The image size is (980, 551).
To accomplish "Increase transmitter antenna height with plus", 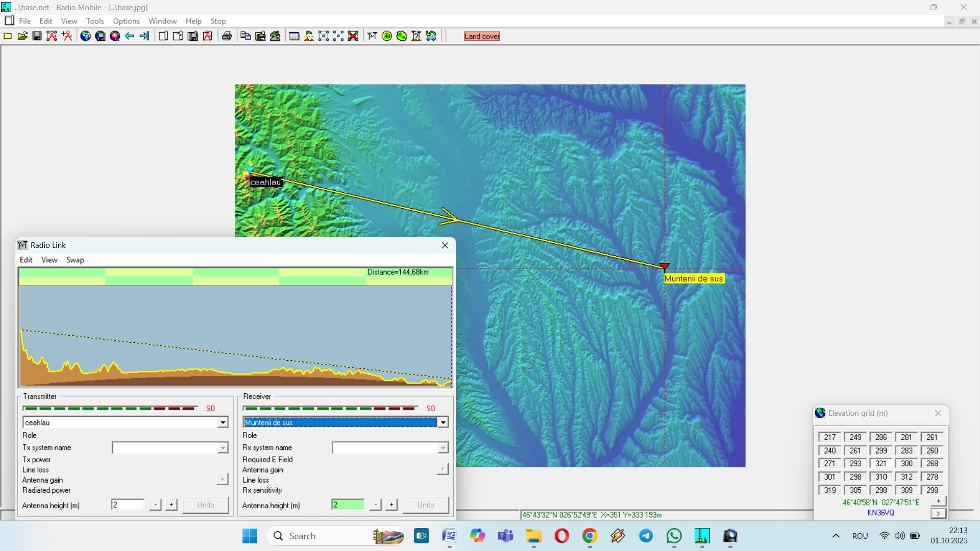I will pos(171,505).
